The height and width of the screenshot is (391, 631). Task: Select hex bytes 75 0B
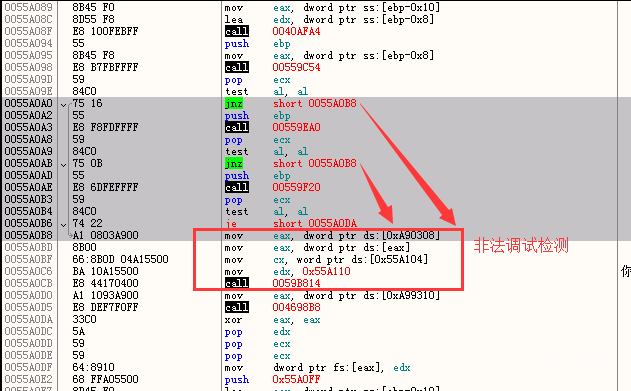click(x=87, y=163)
